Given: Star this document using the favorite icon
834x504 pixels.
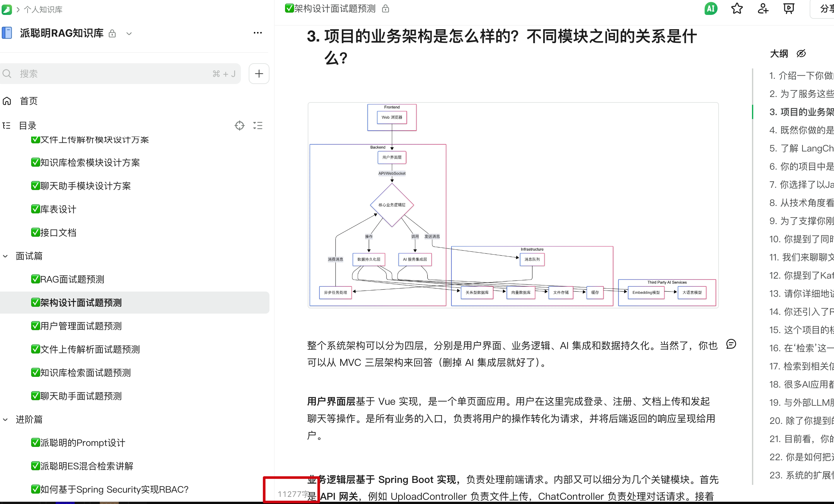Looking at the screenshot, I should click(737, 8).
